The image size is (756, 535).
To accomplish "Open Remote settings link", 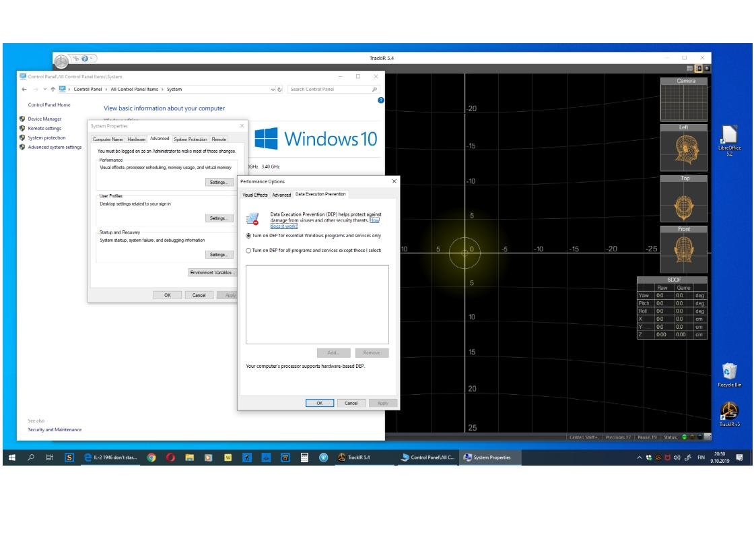I will click(44, 128).
